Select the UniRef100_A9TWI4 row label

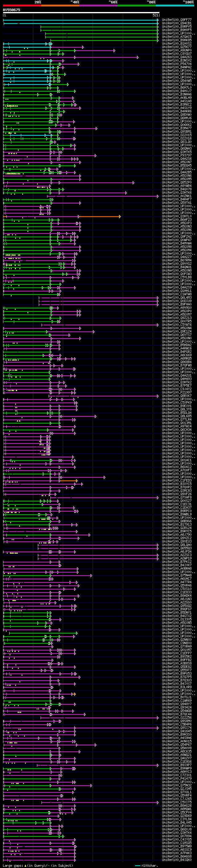(x=177, y=426)
